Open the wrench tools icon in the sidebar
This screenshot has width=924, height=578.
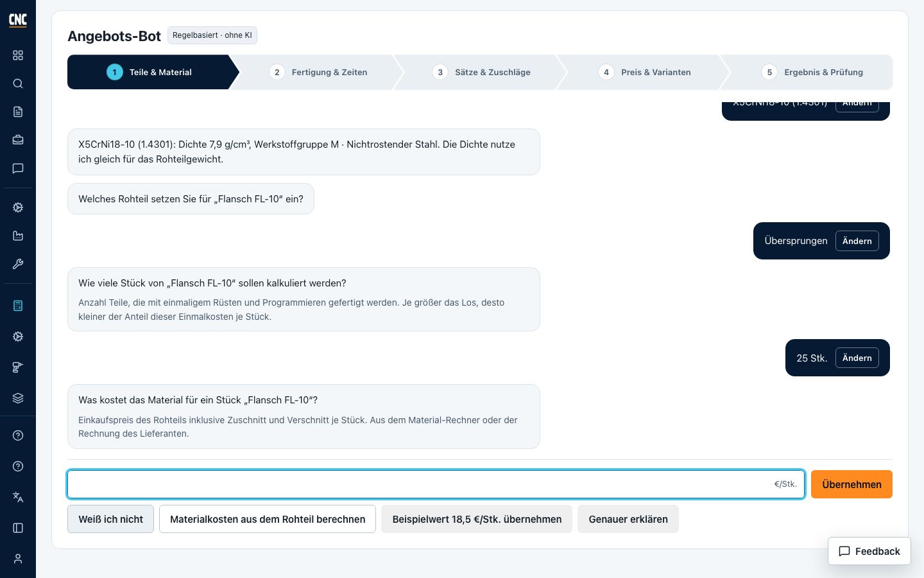[x=18, y=264]
